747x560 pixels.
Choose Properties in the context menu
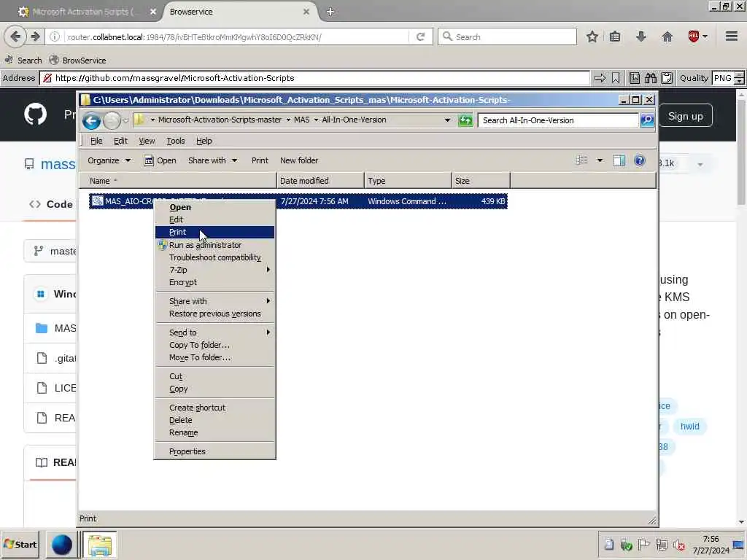(215, 451)
